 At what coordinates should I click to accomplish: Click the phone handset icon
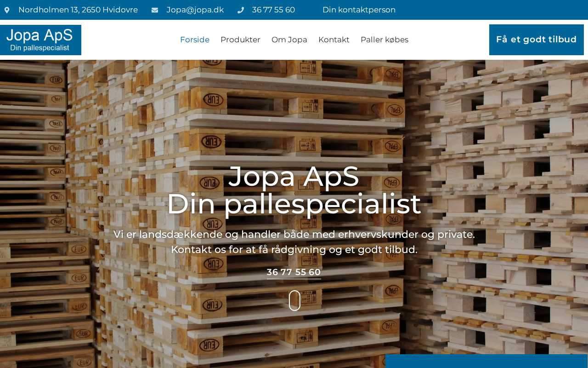coord(241,10)
